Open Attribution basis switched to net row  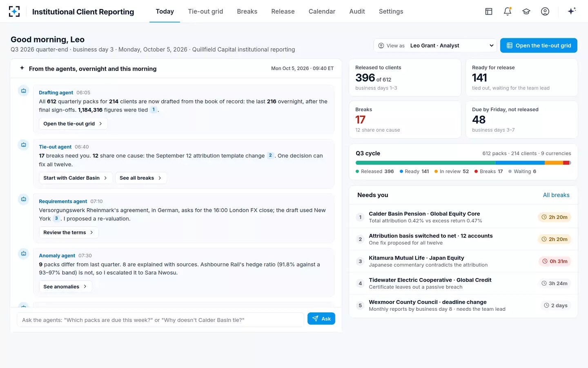(x=463, y=239)
